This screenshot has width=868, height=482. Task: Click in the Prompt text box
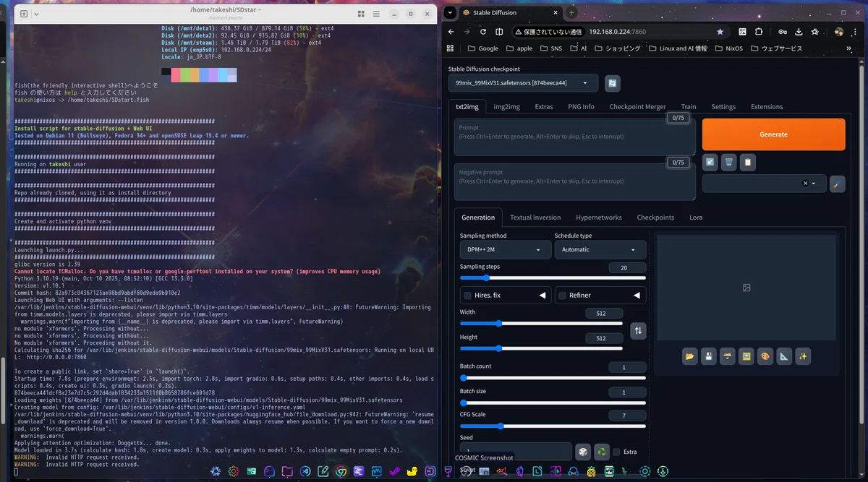point(574,137)
